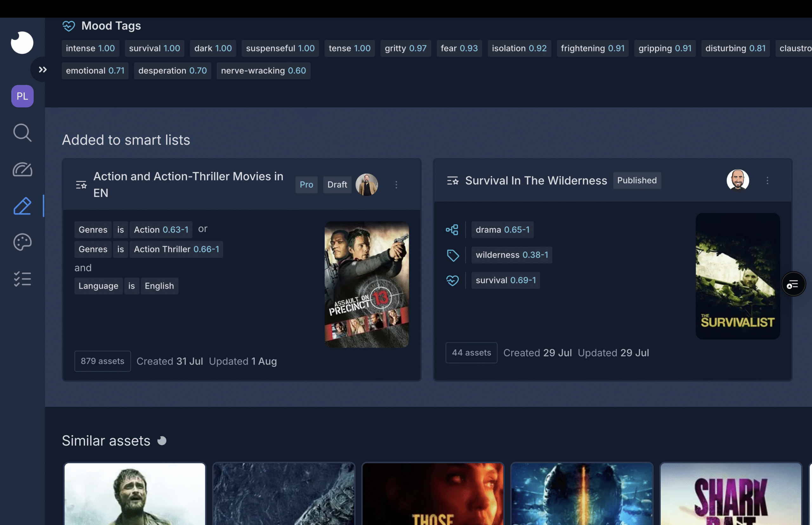The image size is (812, 525).
Task: Click the frightening 0.91 mood tag
Action: [593, 49]
